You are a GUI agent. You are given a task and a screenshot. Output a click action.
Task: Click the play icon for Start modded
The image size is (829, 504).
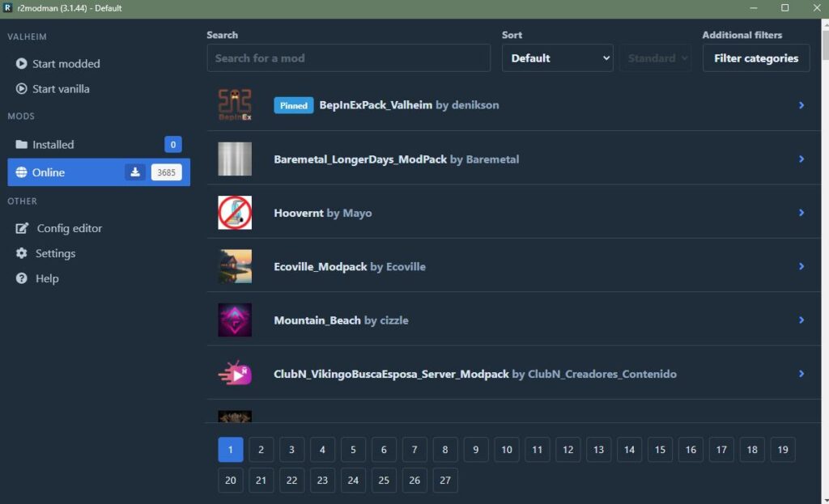tap(22, 64)
